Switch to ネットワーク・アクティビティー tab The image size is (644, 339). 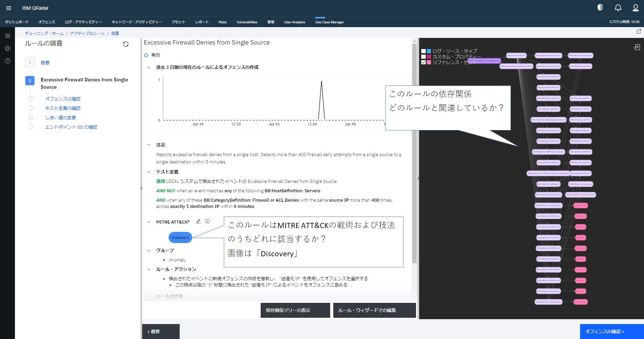(137, 22)
